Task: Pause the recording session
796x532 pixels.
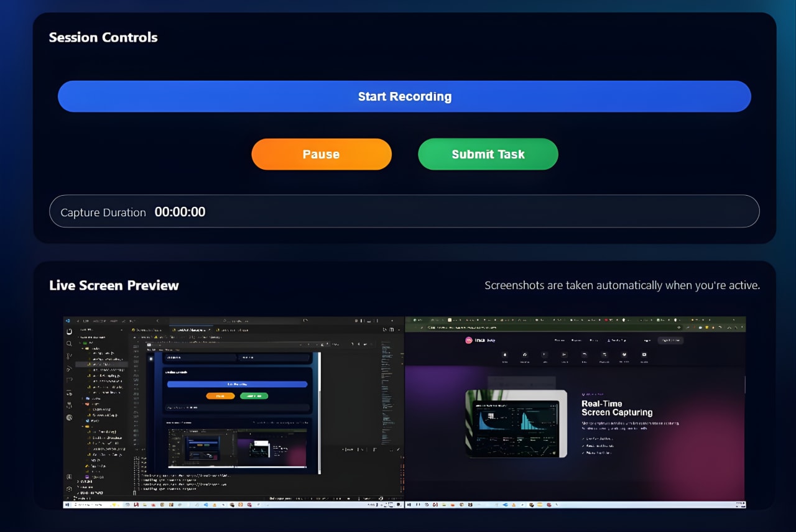Action: point(322,154)
